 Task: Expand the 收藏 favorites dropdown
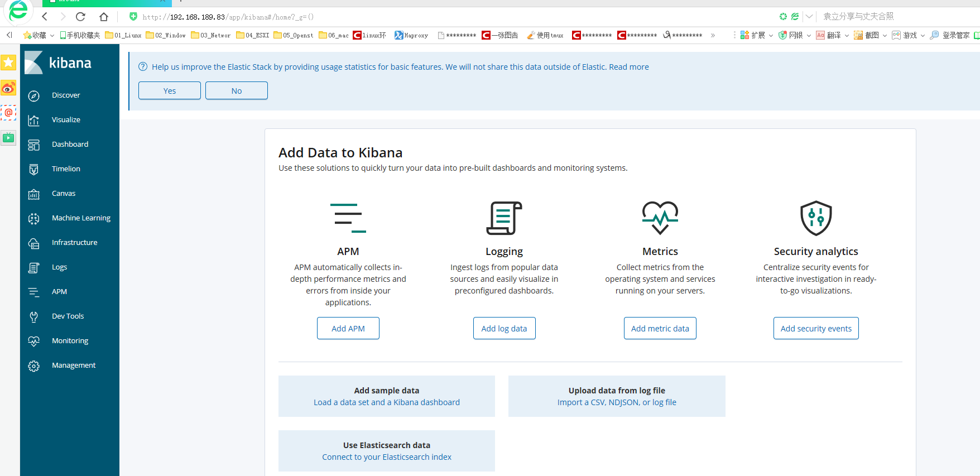(x=52, y=35)
